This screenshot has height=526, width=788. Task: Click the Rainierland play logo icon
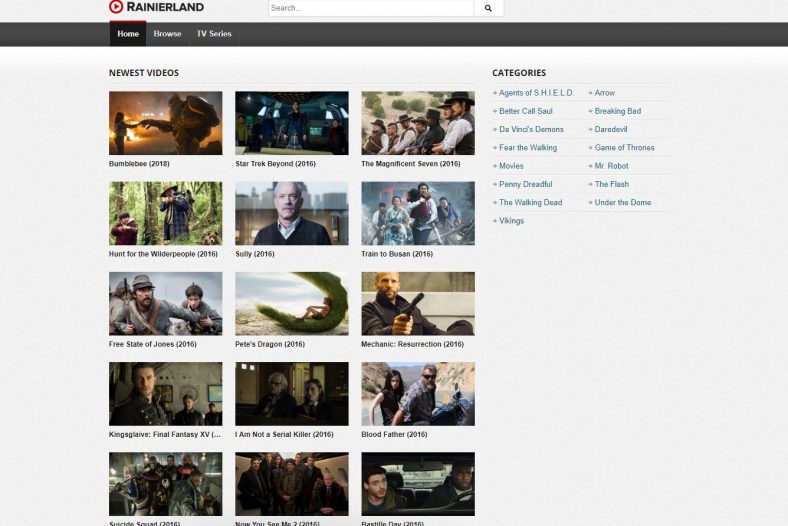point(116,7)
